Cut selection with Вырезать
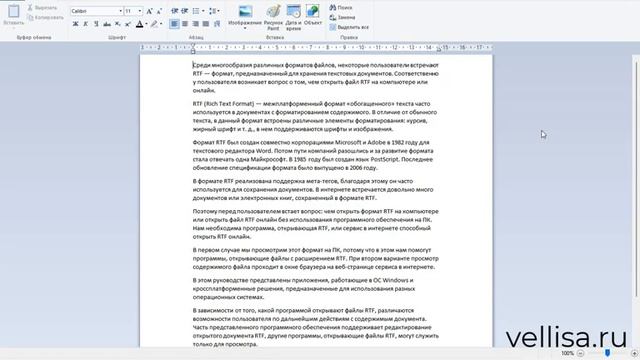The height and width of the screenshot is (360, 640). [x=42, y=8]
